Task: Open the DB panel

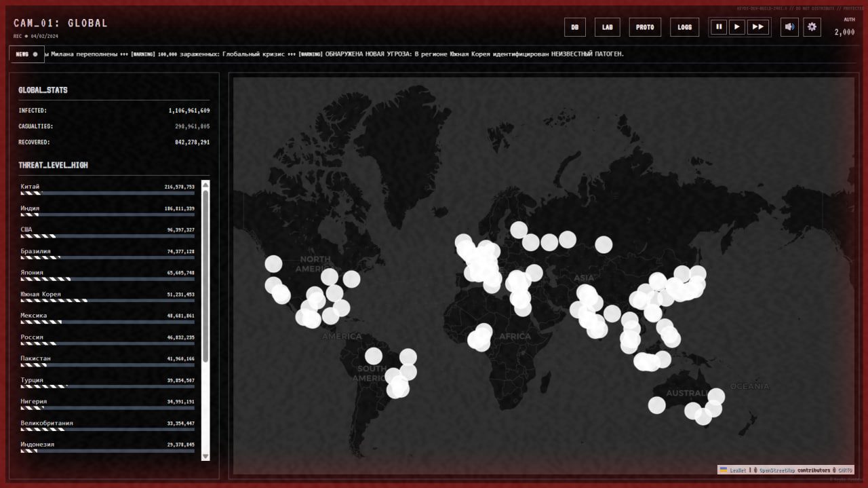Action: pyautogui.click(x=575, y=27)
